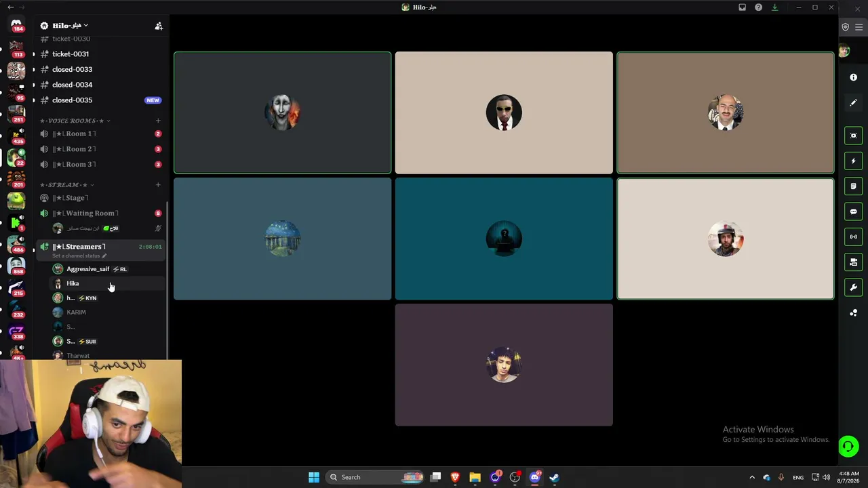Open the info icon in right sidebar

[854, 77]
